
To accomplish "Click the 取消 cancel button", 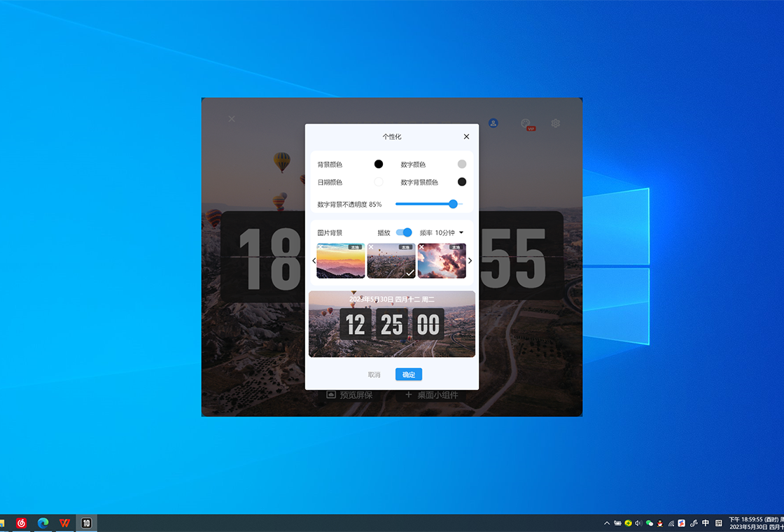I will 374,374.
